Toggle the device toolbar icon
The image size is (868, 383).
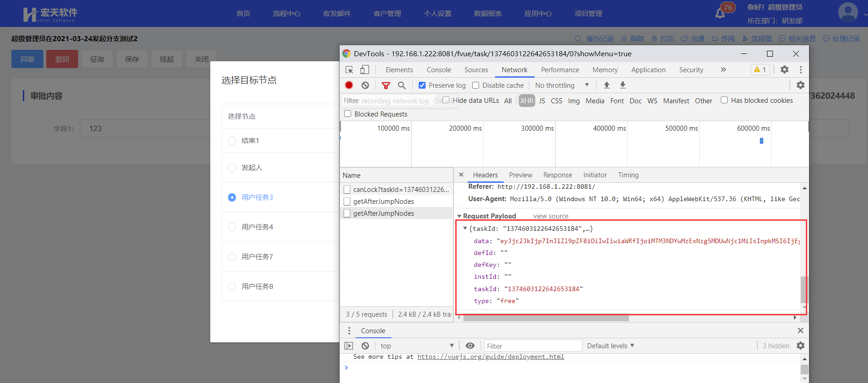click(364, 69)
